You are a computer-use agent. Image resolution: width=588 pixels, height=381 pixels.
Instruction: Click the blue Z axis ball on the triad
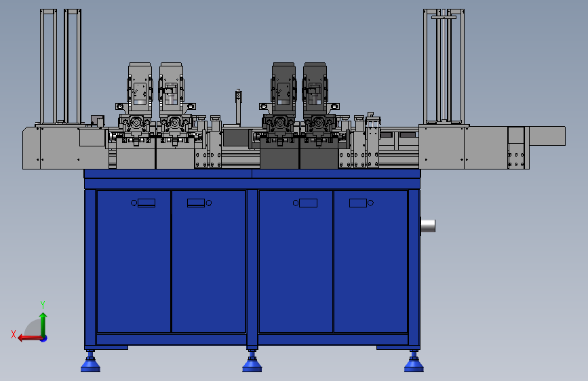click(44, 339)
